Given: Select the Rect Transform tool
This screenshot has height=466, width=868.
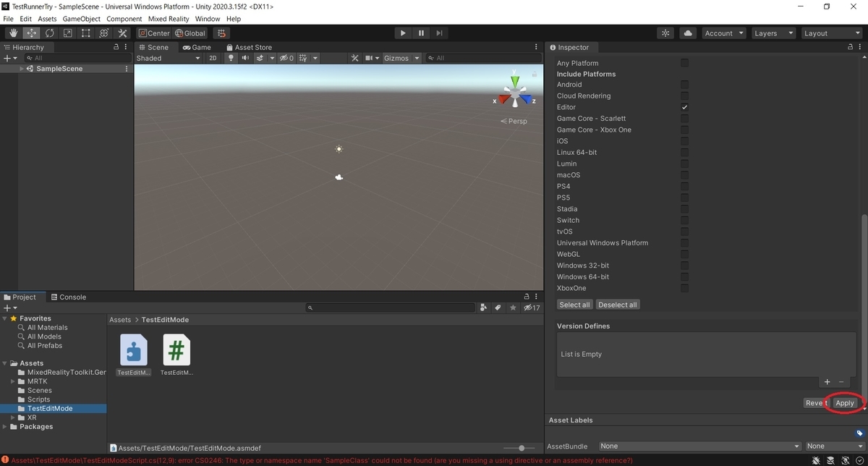Looking at the screenshot, I should point(85,33).
